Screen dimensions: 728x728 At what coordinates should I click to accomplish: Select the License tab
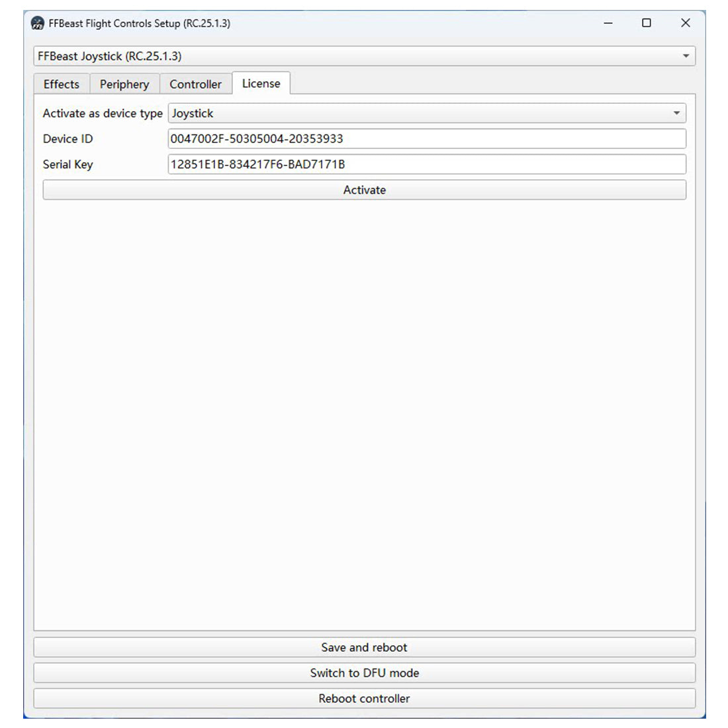pyautogui.click(x=261, y=83)
